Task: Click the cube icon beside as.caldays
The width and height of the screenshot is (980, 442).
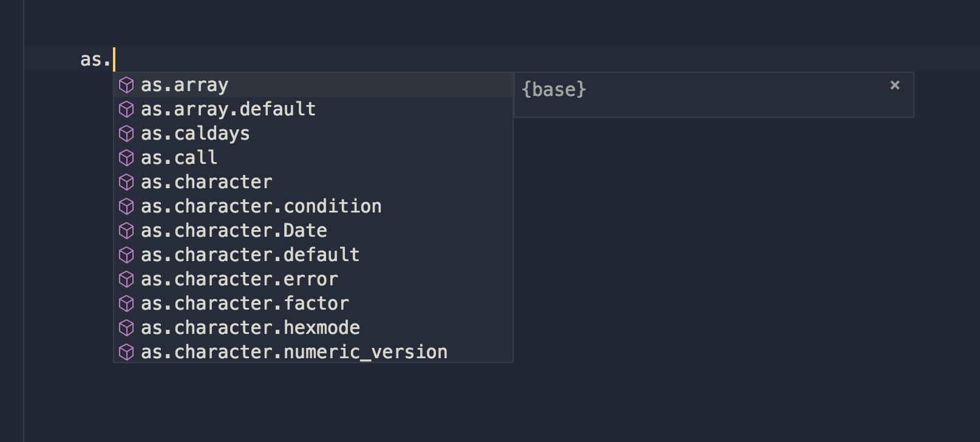Action: [x=127, y=134]
